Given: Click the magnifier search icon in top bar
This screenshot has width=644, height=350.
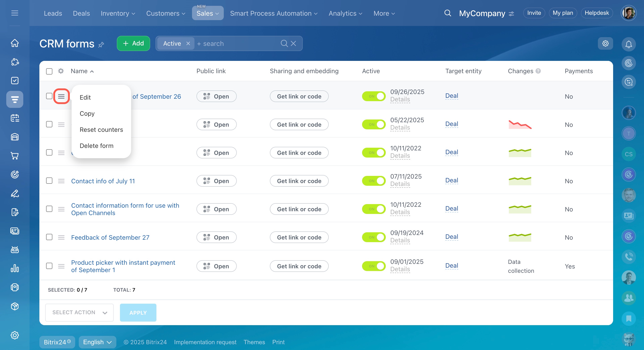Looking at the screenshot, I should (448, 13).
